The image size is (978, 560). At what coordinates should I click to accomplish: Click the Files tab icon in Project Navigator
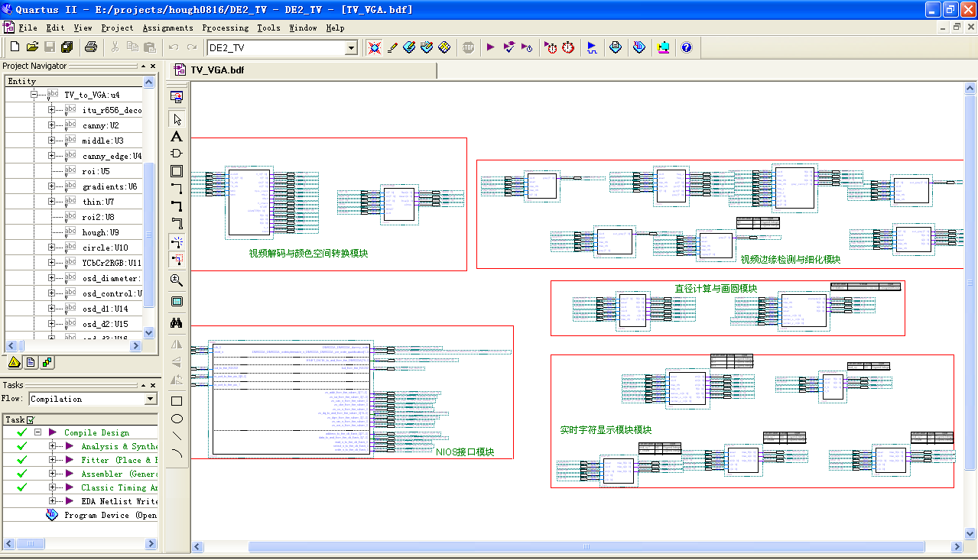click(31, 362)
